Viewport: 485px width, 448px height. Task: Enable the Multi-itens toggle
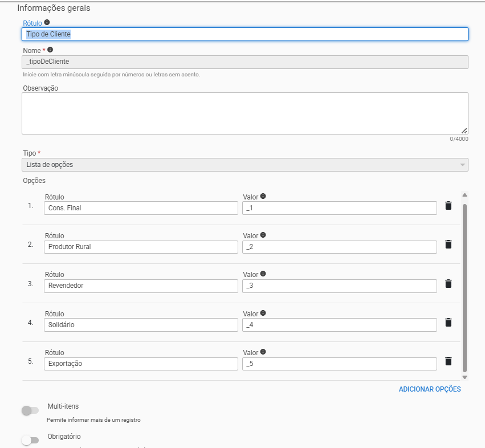[30, 410]
